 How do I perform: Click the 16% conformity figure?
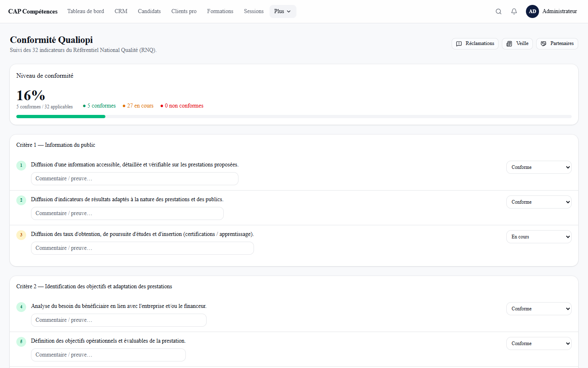31,96
